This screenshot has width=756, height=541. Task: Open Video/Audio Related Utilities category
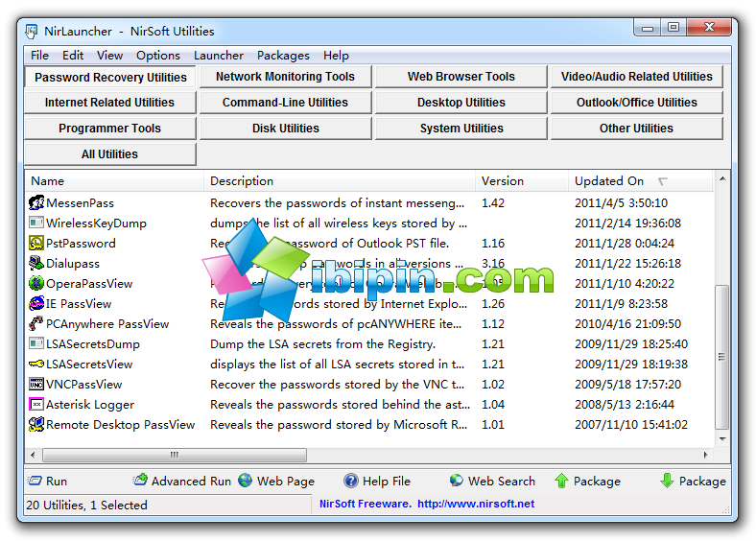coord(636,77)
